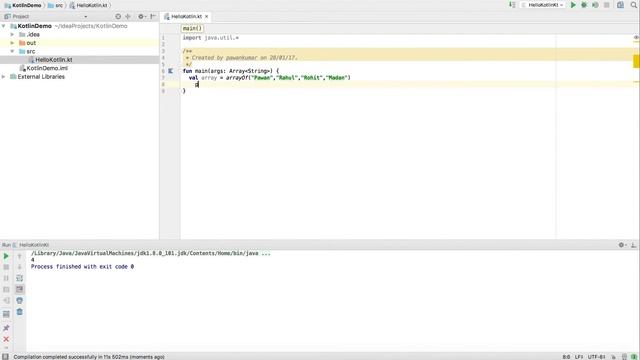Viewport: 640px width, 360px height.
Task: Open Project Structure icon in top toolbar
Action: 620,5
